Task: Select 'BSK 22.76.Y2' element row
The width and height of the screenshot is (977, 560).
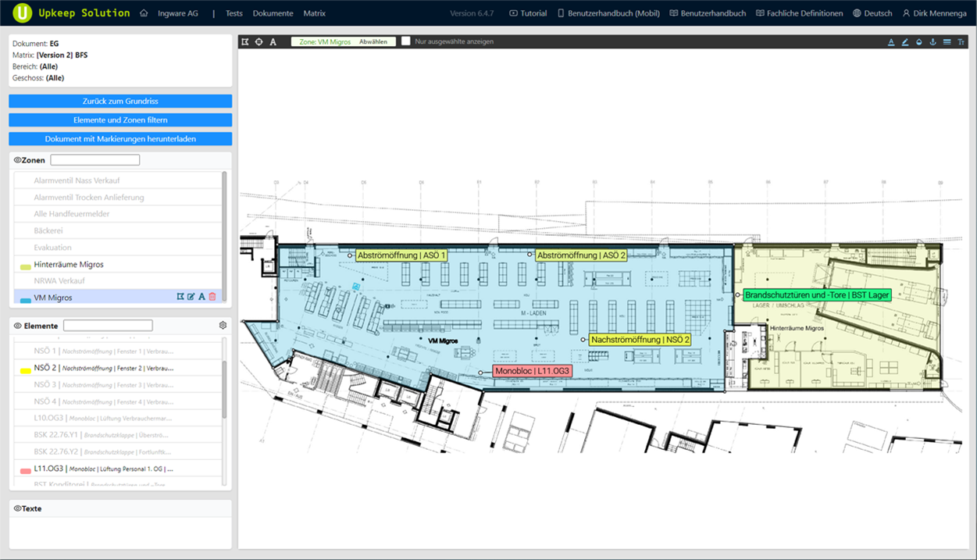Action: pyautogui.click(x=117, y=452)
